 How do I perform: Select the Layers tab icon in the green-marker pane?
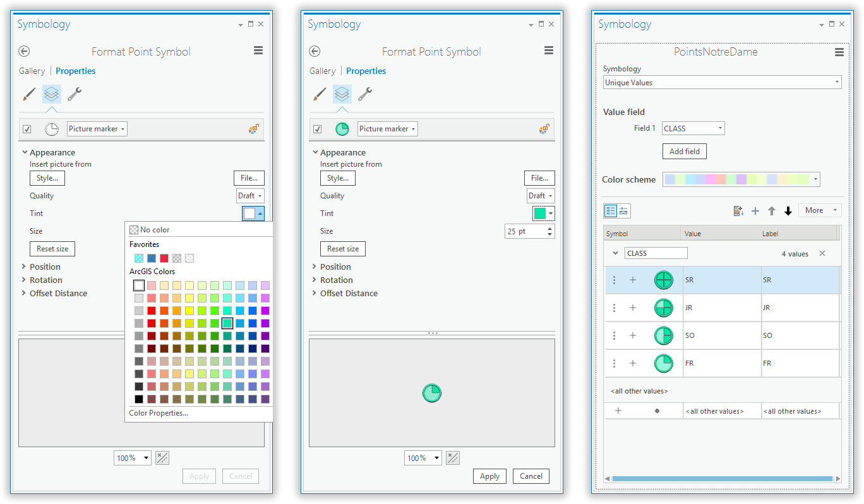point(342,94)
